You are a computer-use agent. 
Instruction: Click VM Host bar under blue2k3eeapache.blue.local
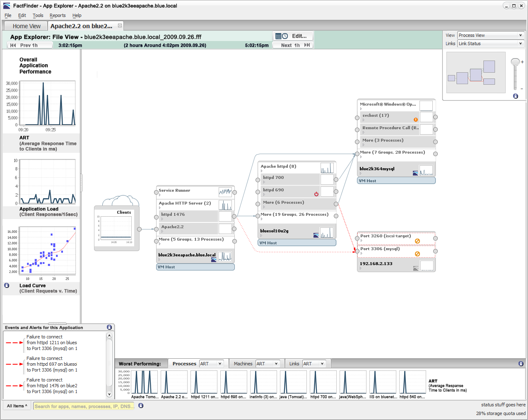pos(195,267)
